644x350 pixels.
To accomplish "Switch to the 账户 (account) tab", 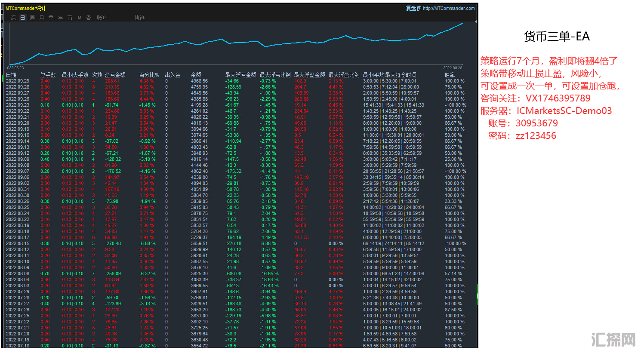I will pos(102,18).
